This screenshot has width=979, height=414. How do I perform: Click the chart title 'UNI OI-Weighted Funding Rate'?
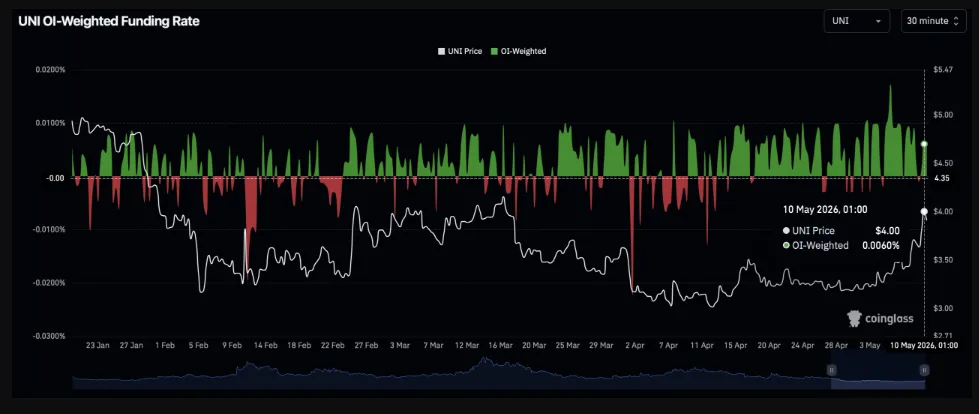click(x=109, y=21)
